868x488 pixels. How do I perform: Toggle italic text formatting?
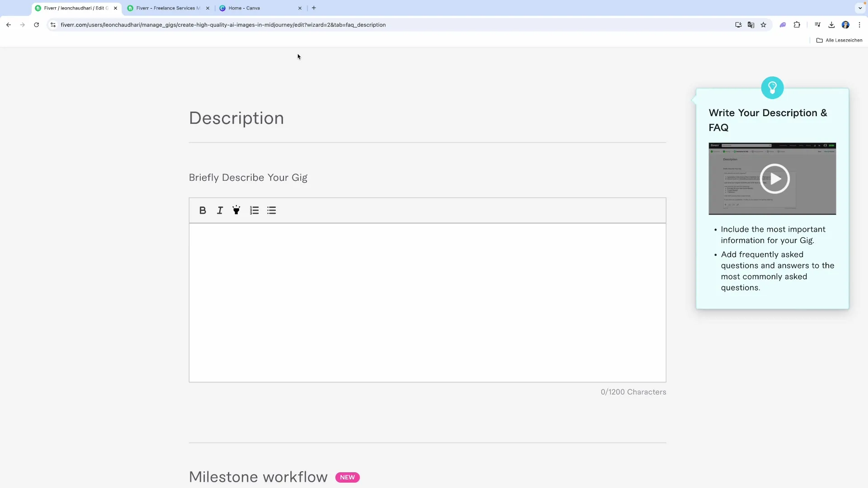(220, 211)
